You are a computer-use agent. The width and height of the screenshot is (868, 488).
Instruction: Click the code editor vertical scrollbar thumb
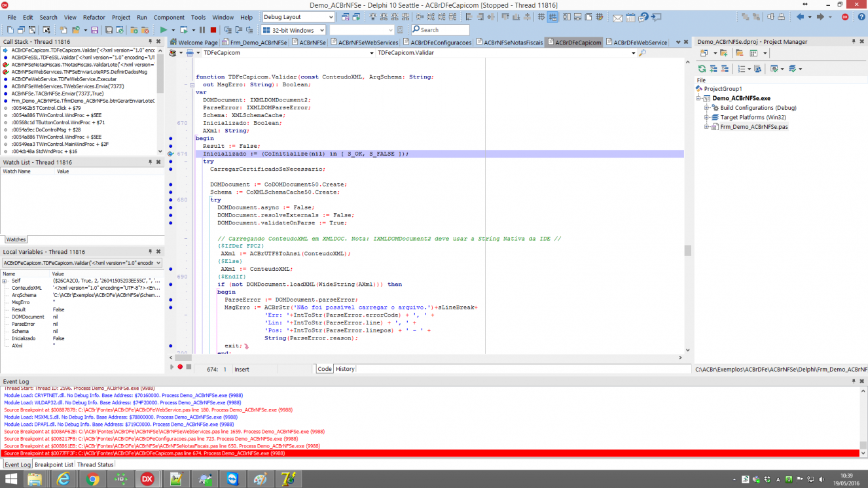pyautogui.click(x=687, y=251)
